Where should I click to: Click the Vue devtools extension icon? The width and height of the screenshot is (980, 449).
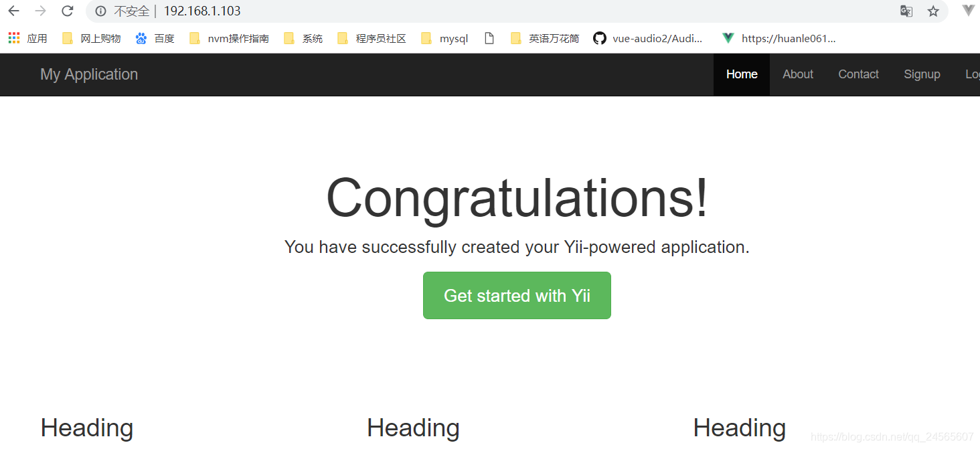coord(968,11)
